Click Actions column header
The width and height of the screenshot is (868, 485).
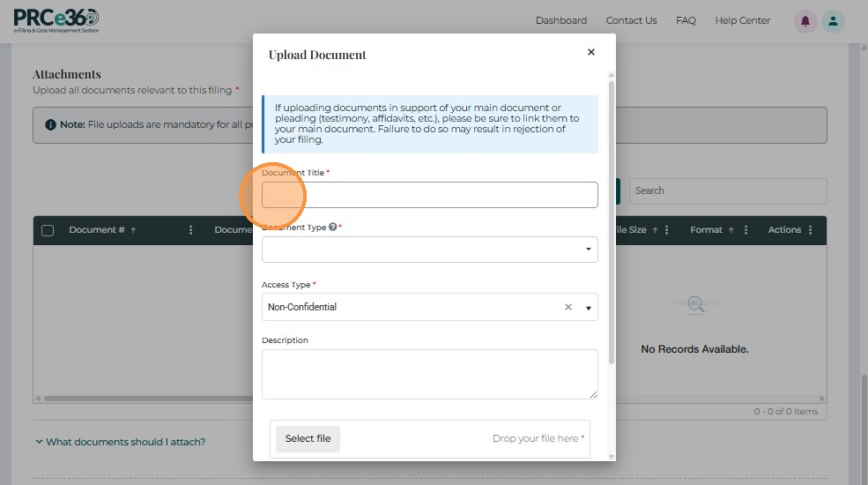[x=784, y=230]
